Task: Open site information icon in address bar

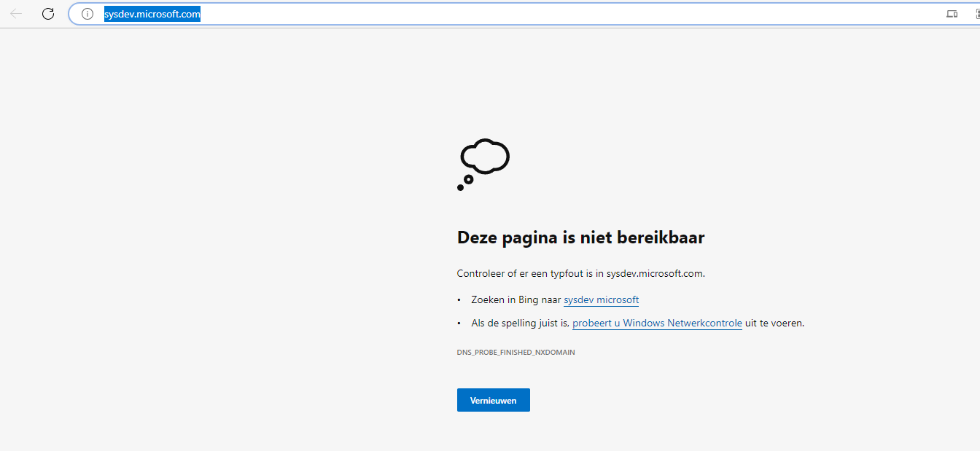Action: click(x=87, y=14)
